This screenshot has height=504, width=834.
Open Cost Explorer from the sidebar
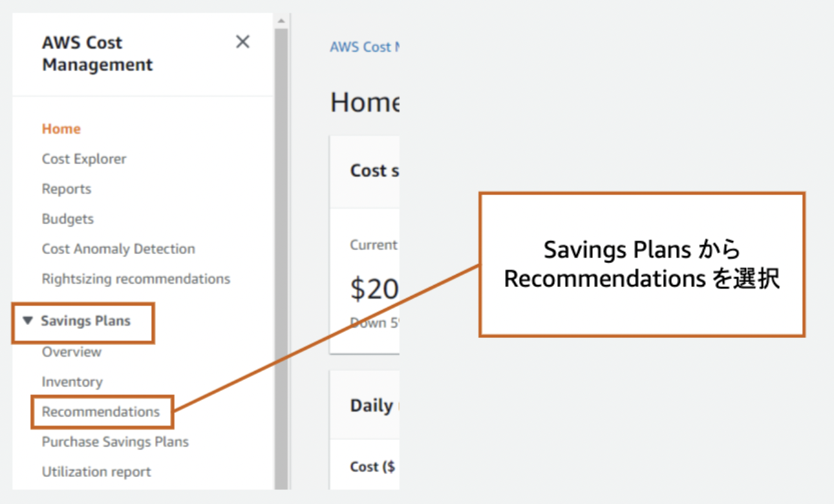tap(84, 159)
